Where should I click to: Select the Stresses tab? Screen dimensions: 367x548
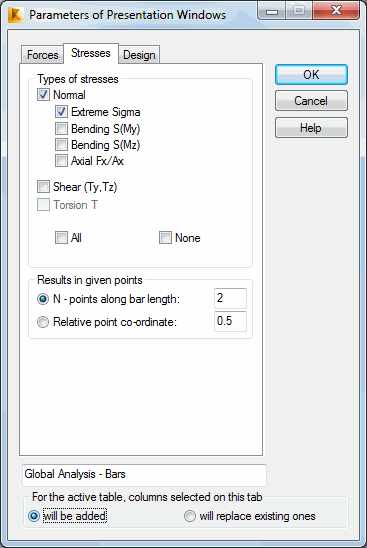[x=91, y=53]
